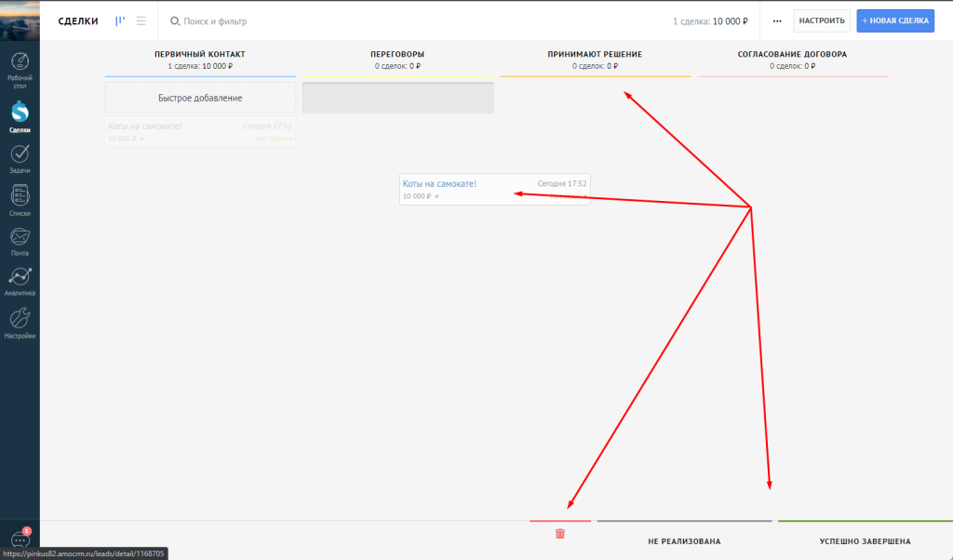The height and width of the screenshot is (560, 953).
Task: Open the dragged Коты на самокате! deal link
Action: pyautogui.click(x=439, y=184)
